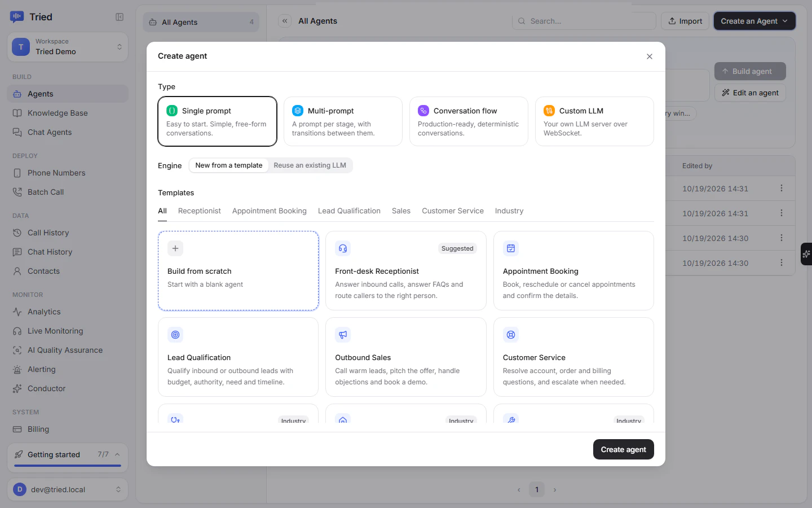The image size is (812, 508).
Task: Click the AI sparkle icon on right edge
Action: [x=806, y=254]
